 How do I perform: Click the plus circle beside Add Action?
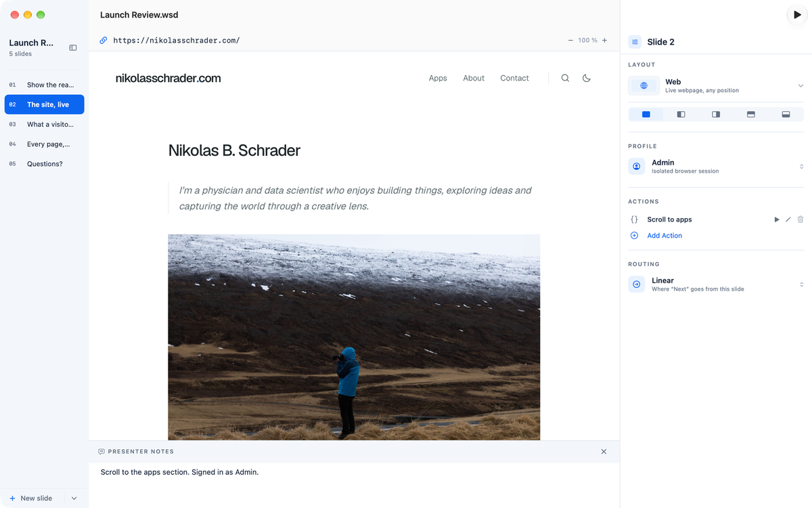pyautogui.click(x=634, y=236)
